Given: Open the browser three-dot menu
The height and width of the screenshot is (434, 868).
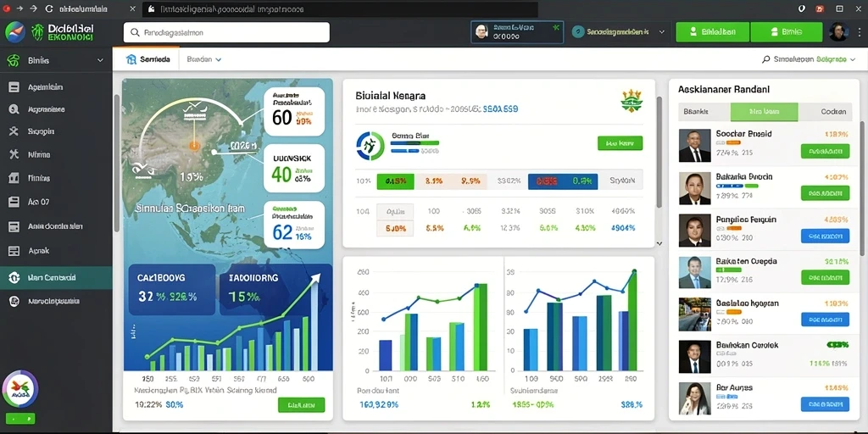Looking at the screenshot, I should click(x=856, y=8).
